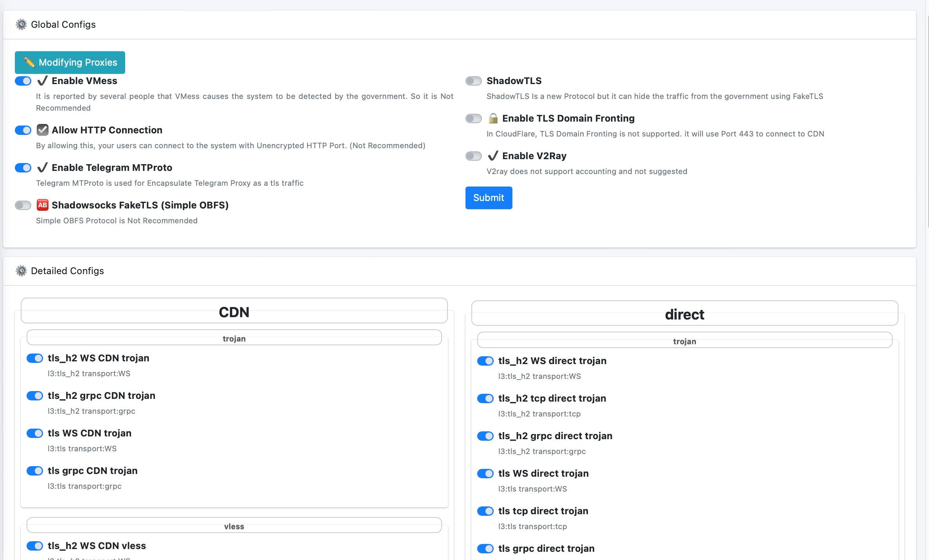929x560 pixels.
Task: Click the lock icon beside Enable TLS Domain Fronting
Action: click(x=493, y=118)
